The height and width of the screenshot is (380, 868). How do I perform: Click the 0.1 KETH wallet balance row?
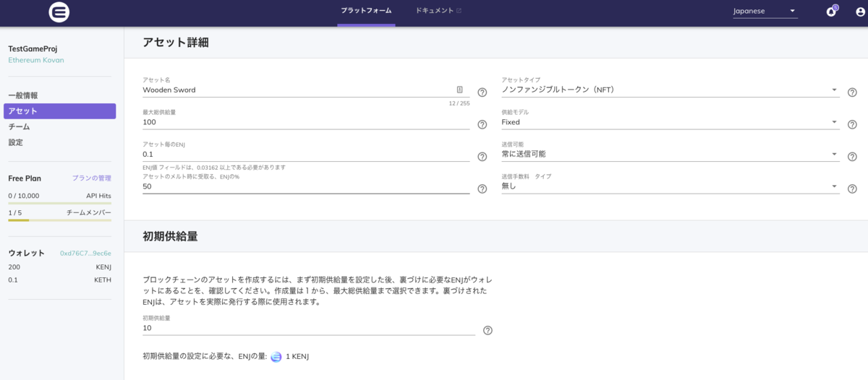tap(59, 280)
